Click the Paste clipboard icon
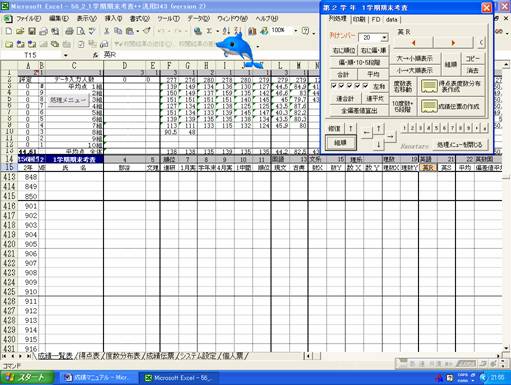Viewport: 511px width, 385px height. pos(129,31)
